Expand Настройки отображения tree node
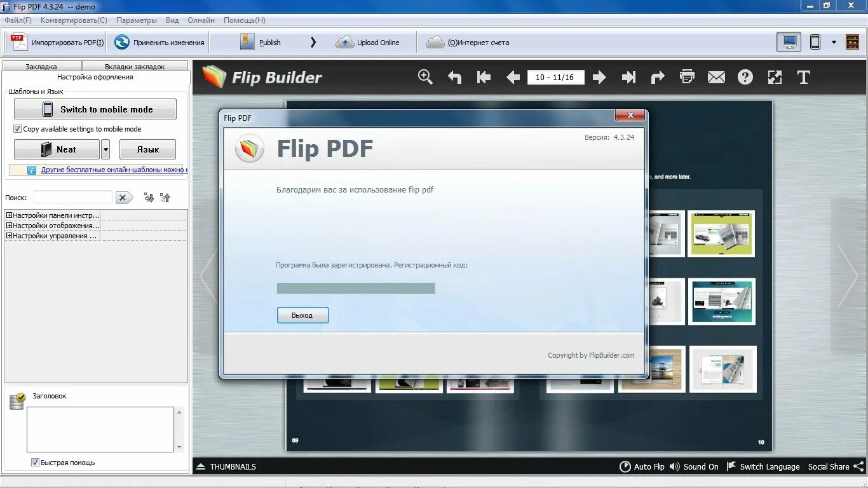This screenshot has width=868, height=488. 9,226
